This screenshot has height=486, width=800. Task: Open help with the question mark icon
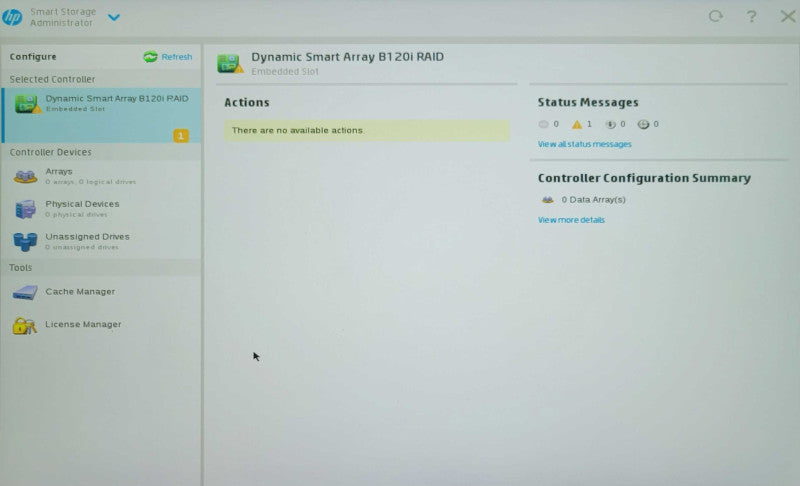pos(752,17)
